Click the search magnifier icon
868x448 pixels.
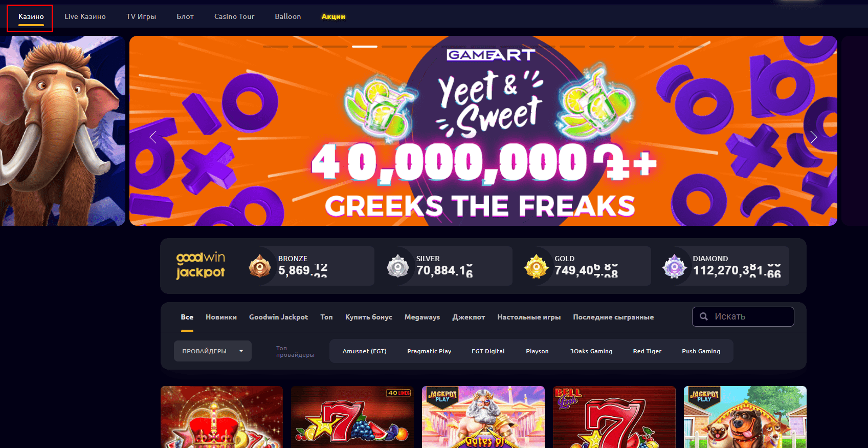704,316
